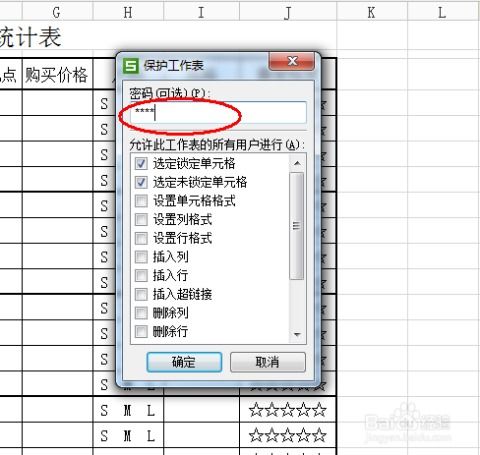Tick the 插入超链接 checkbox
This screenshot has height=455, width=480.
pyautogui.click(x=141, y=294)
